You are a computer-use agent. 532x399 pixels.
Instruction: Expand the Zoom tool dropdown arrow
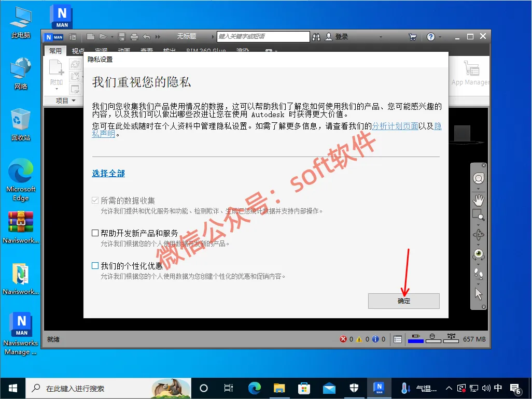pyautogui.click(x=479, y=225)
